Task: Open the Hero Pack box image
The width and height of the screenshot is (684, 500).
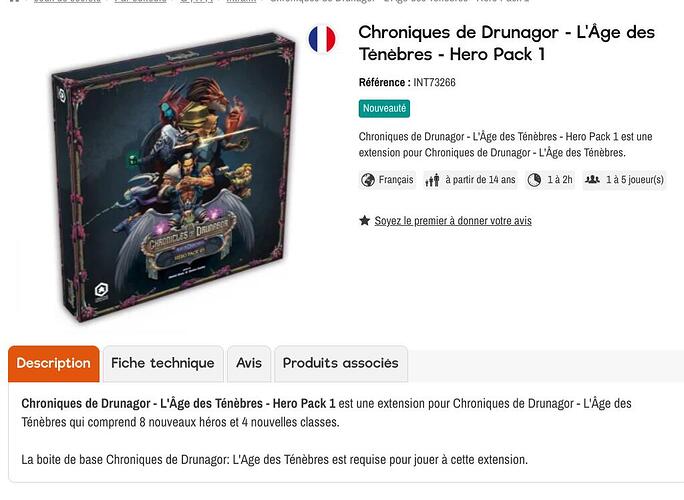Action: (x=172, y=177)
